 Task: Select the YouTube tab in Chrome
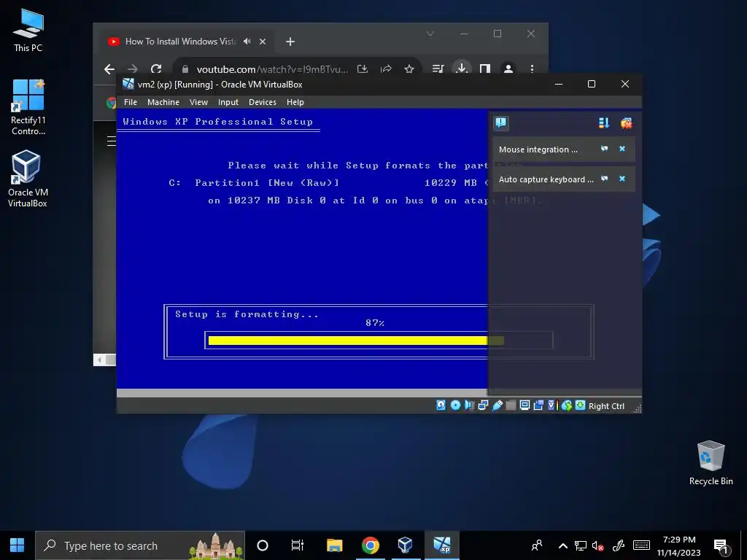tap(186, 42)
